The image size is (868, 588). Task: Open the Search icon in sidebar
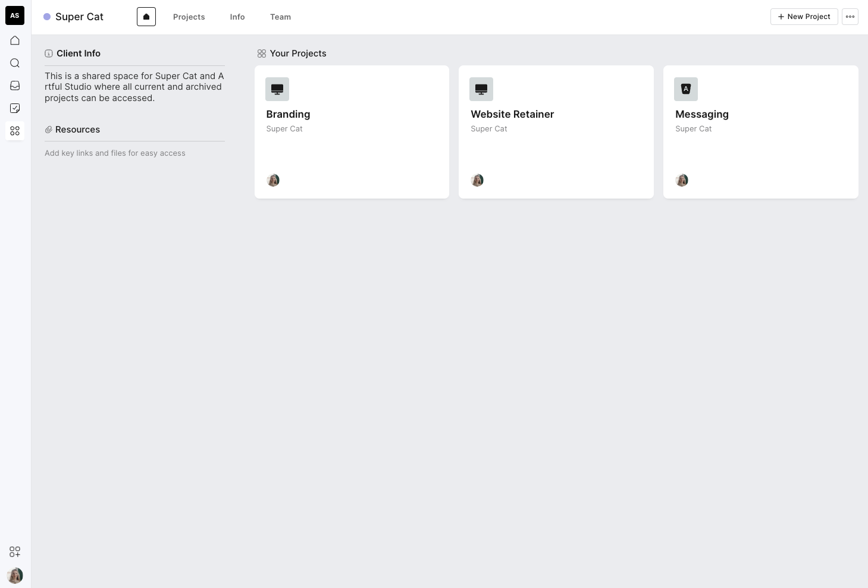tap(15, 63)
